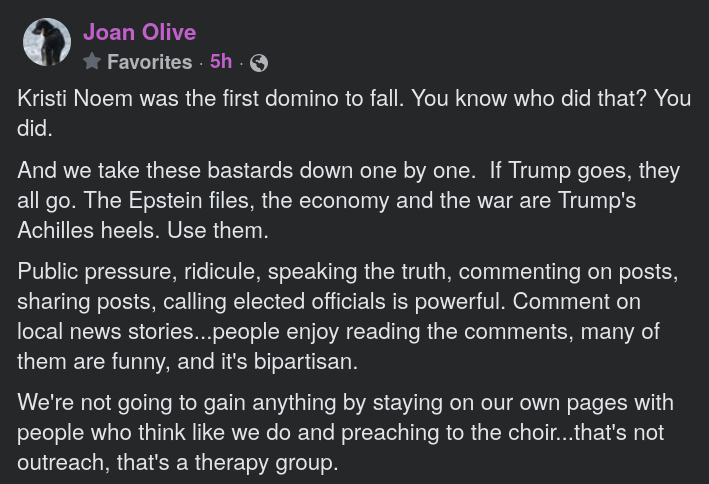709x484 pixels.
Task: Open the Joan Olive profile name link
Action: point(139,32)
